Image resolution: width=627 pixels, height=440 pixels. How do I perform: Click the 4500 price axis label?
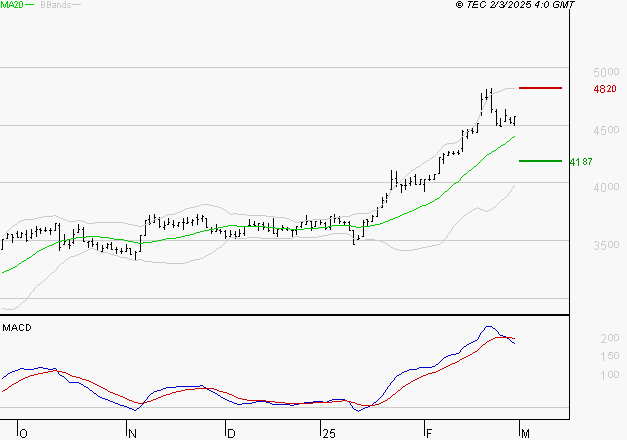point(606,130)
